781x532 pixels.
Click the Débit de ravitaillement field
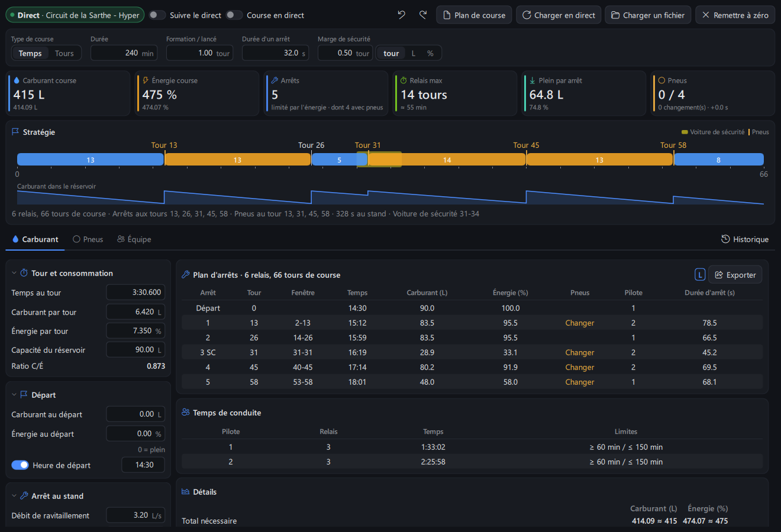(135, 515)
